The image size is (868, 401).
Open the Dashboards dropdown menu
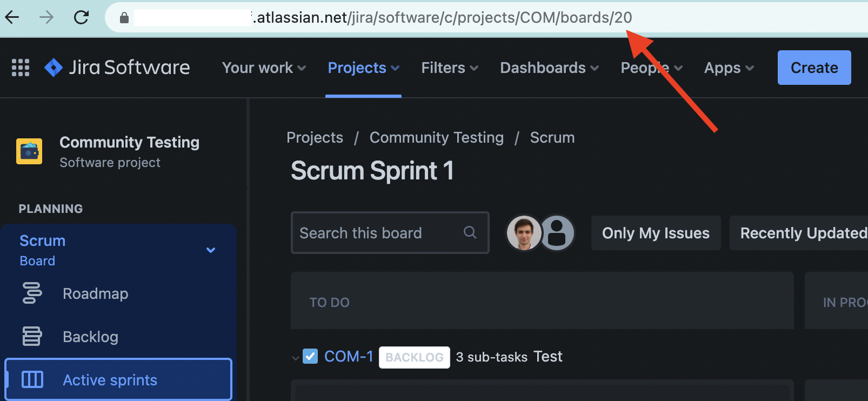549,68
